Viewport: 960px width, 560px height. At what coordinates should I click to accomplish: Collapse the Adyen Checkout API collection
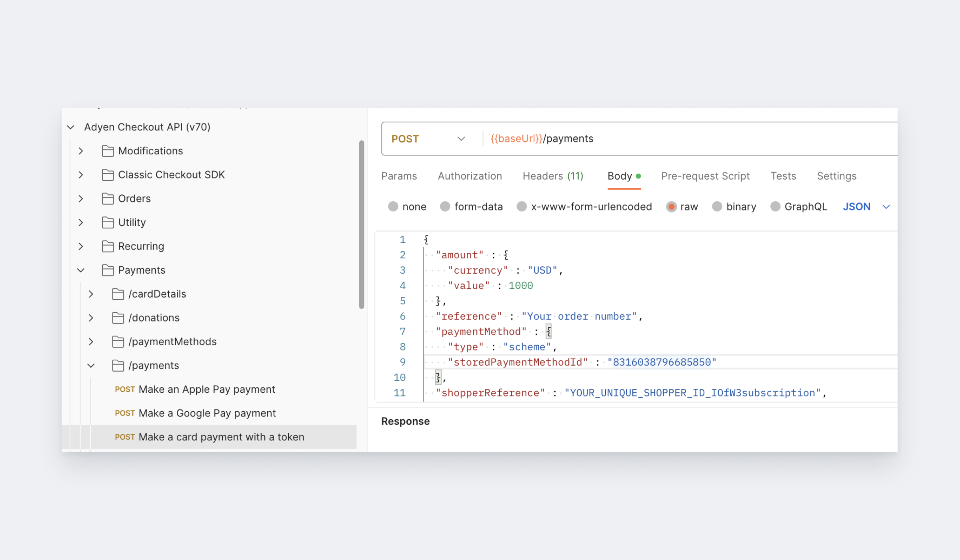pos(70,127)
